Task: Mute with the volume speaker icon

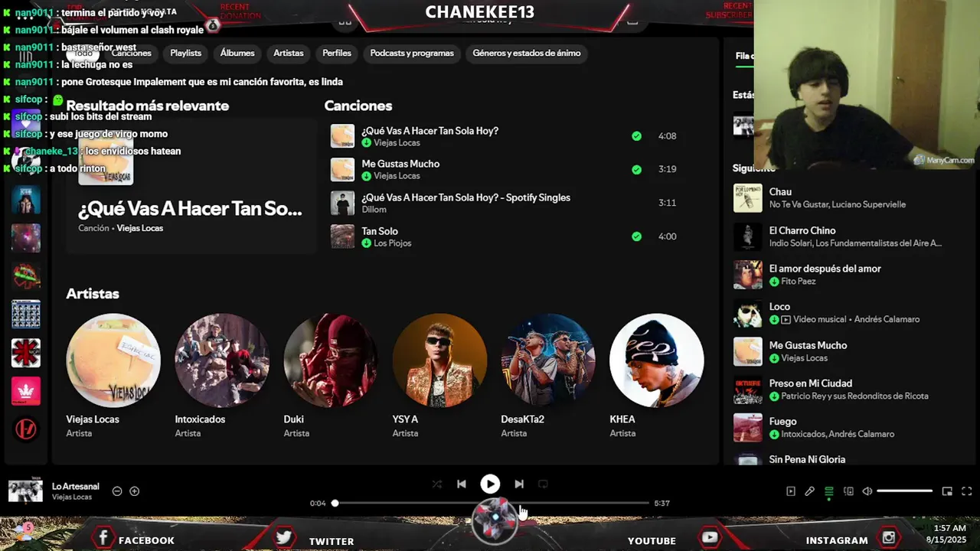Action: click(x=867, y=491)
